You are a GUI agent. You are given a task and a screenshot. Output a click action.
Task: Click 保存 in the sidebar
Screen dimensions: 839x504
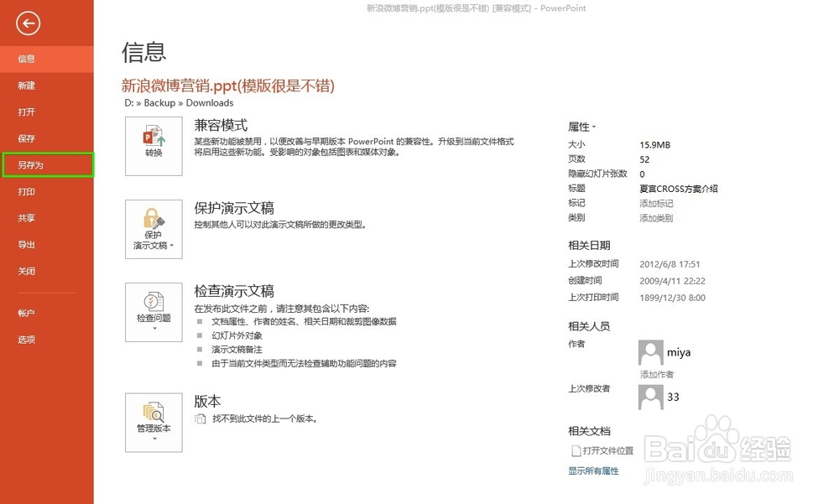[x=46, y=138]
